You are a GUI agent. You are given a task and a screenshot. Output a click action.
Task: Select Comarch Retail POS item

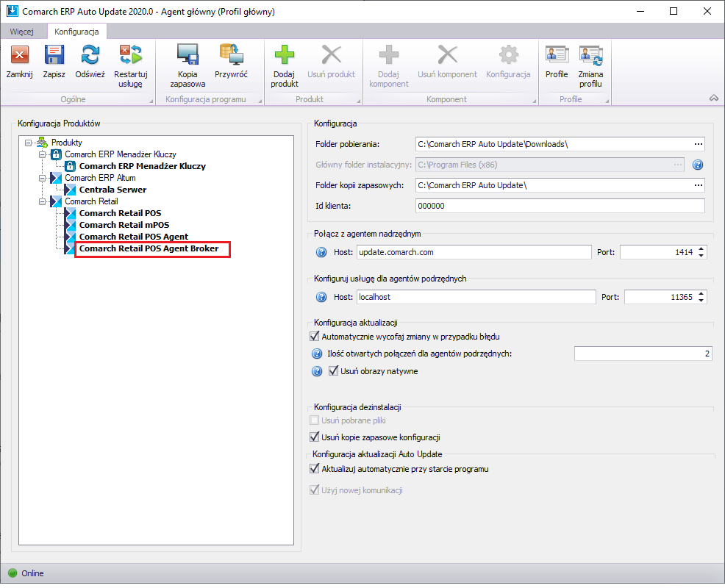pos(120,213)
